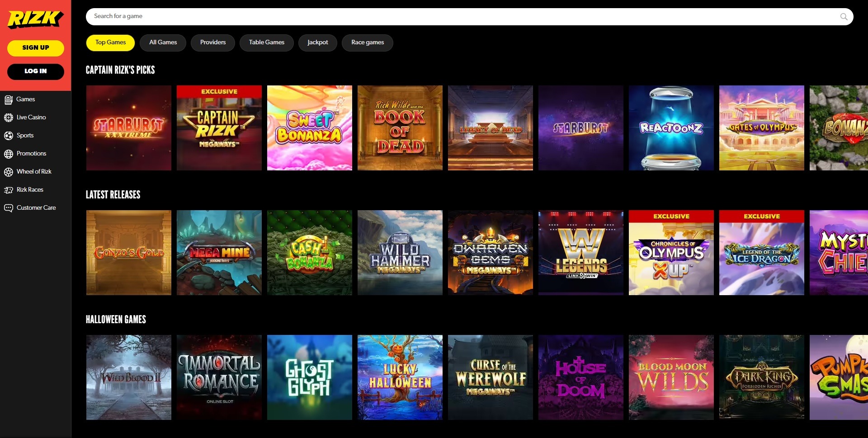
Task: Open the Customer Care link
Action: click(36, 208)
